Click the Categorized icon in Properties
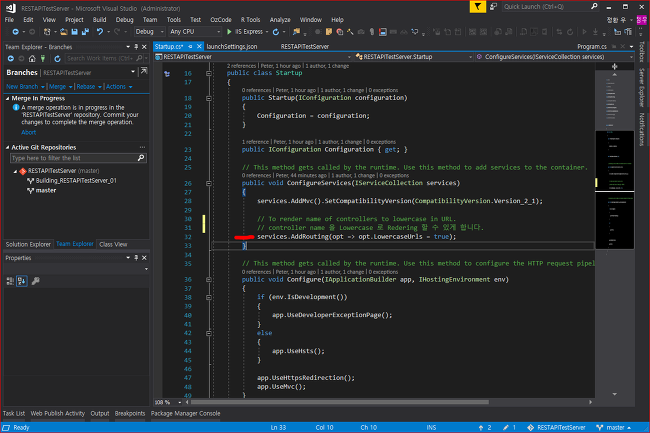 10,281
